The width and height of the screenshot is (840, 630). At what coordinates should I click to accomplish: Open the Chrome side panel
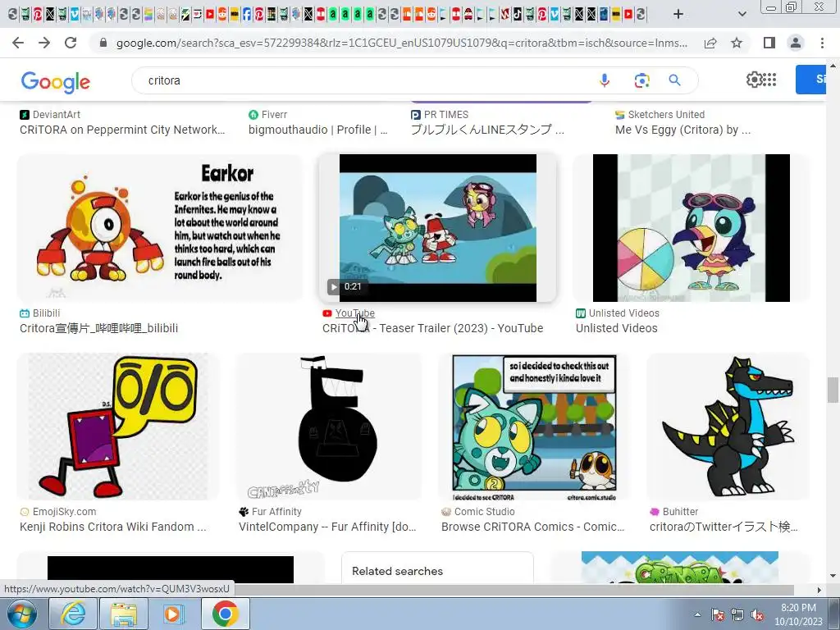pos(769,43)
